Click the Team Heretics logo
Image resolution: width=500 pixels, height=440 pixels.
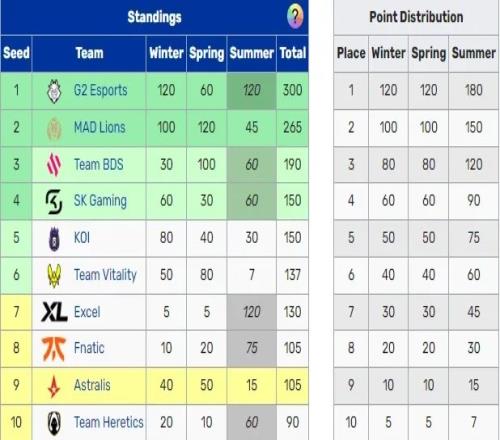pyautogui.click(x=54, y=423)
